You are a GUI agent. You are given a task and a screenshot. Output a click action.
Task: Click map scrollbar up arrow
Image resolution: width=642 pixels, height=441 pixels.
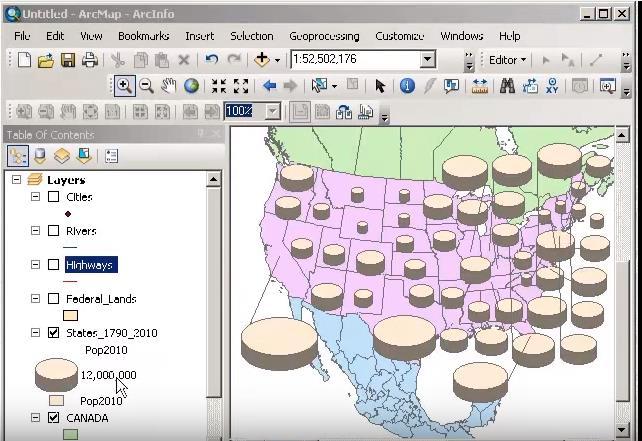click(x=622, y=135)
